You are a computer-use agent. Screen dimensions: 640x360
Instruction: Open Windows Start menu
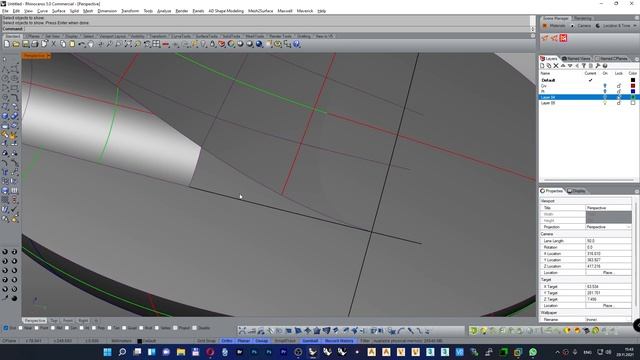tap(107, 352)
